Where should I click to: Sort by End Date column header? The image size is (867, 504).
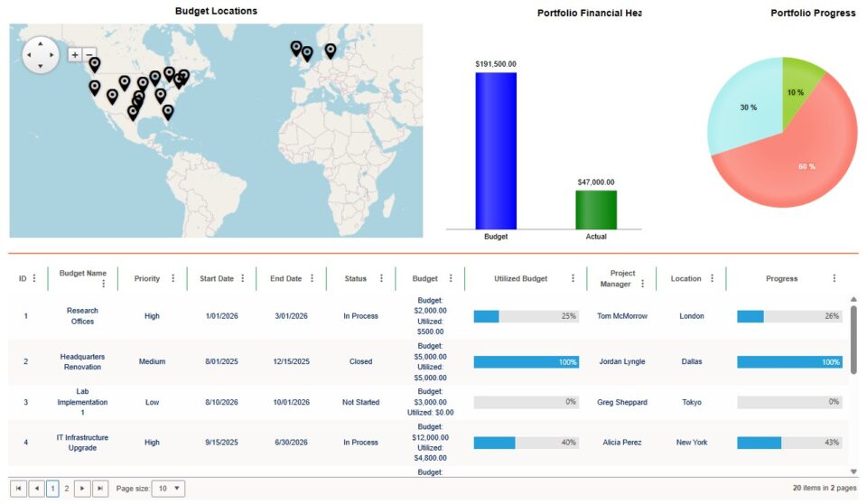click(x=285, y=279)
